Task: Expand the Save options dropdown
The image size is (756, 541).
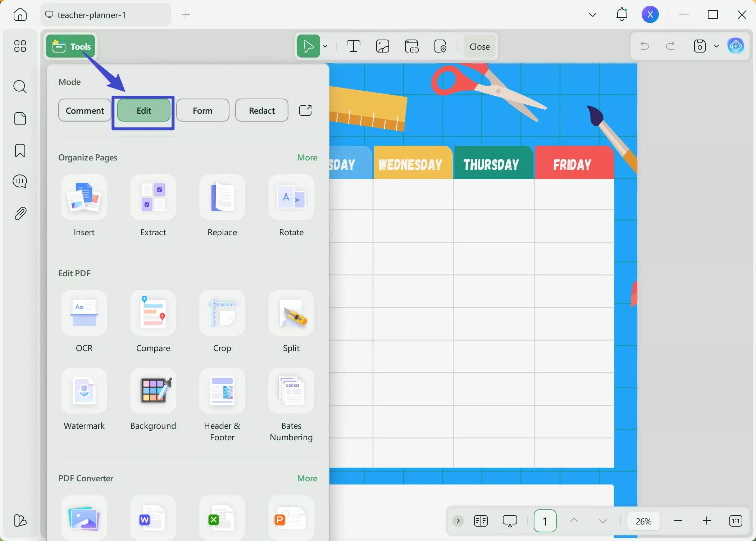Action: pos(716,46)
